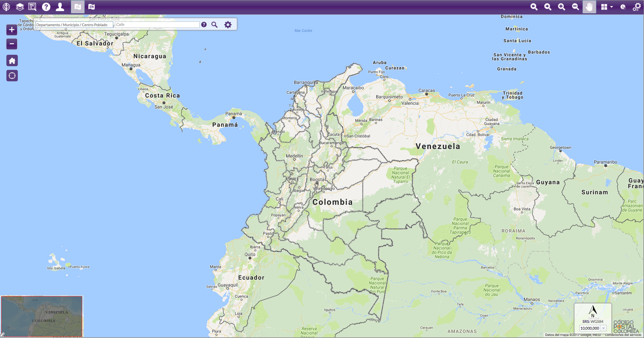Open the user profile icon

[60, 7]
